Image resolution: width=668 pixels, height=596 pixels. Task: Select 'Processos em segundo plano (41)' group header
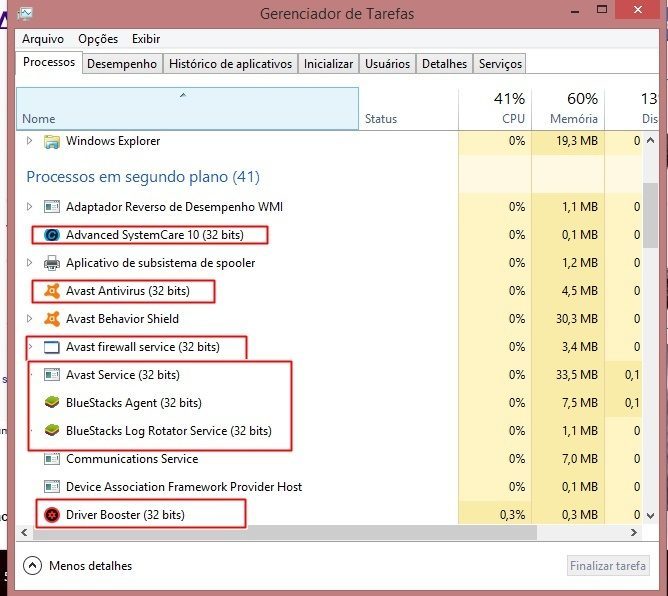pos(143,176)
